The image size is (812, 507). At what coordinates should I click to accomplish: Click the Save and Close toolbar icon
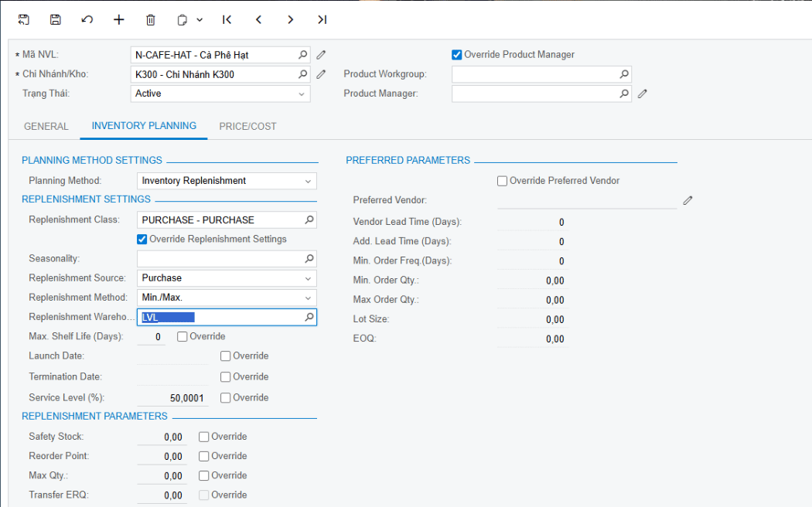click(24, 20)
